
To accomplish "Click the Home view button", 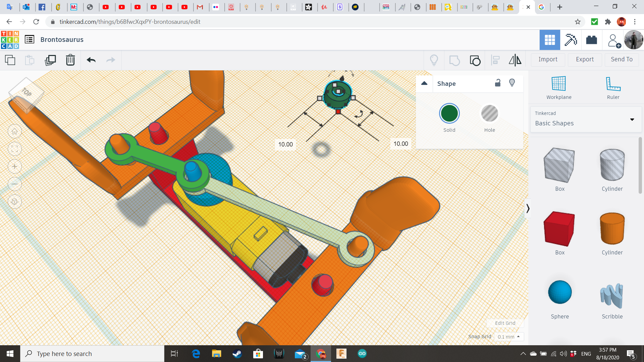I will coord(15,131).
